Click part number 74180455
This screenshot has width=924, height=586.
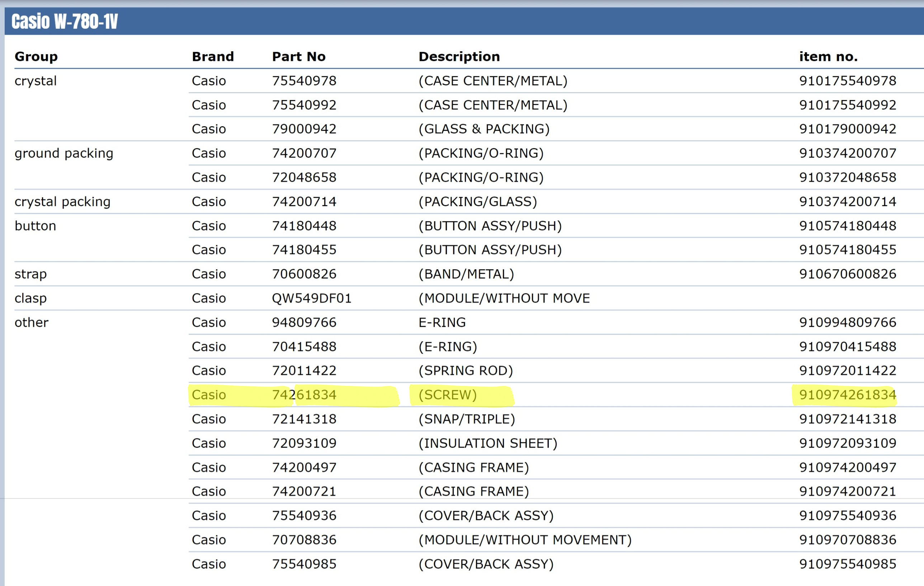pos(304,250)
